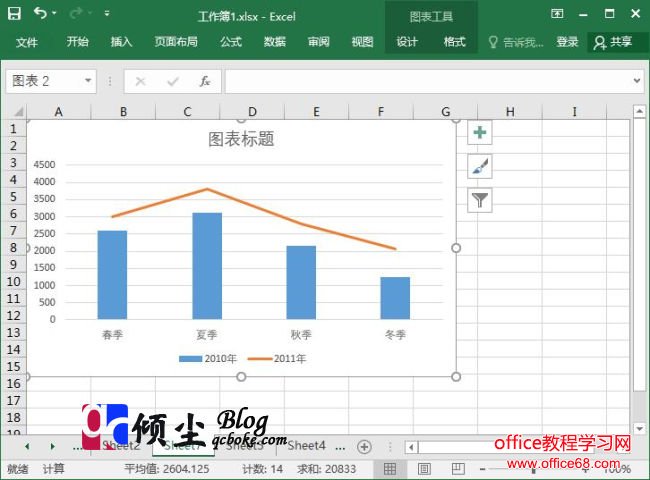Click inside the formula bar field
This screenshot has height=480, width=650.
(x=427, y=81)
